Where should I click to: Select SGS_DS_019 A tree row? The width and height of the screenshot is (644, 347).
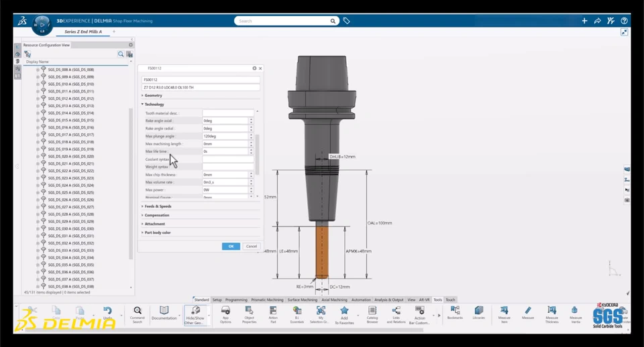71,149
